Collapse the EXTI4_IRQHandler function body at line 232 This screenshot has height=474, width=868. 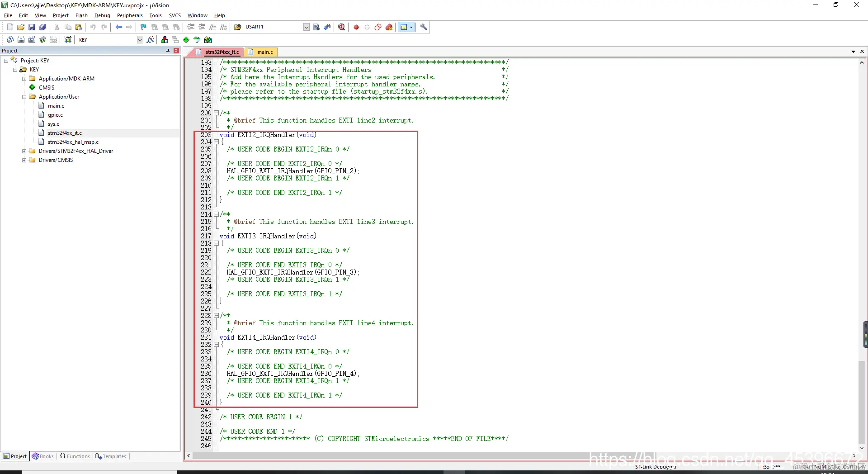pos(216,345)
